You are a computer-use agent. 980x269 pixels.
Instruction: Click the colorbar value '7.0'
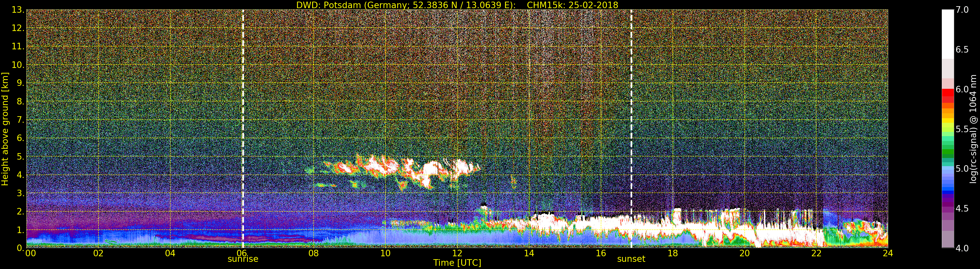pyautogui.click(x=962, y=10)
